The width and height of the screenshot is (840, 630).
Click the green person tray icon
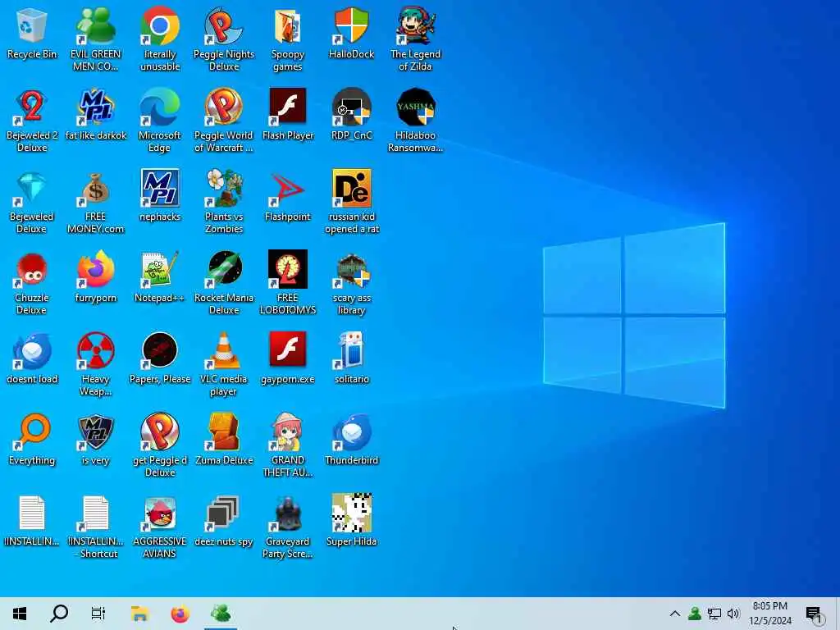click(x=694, y=614)
